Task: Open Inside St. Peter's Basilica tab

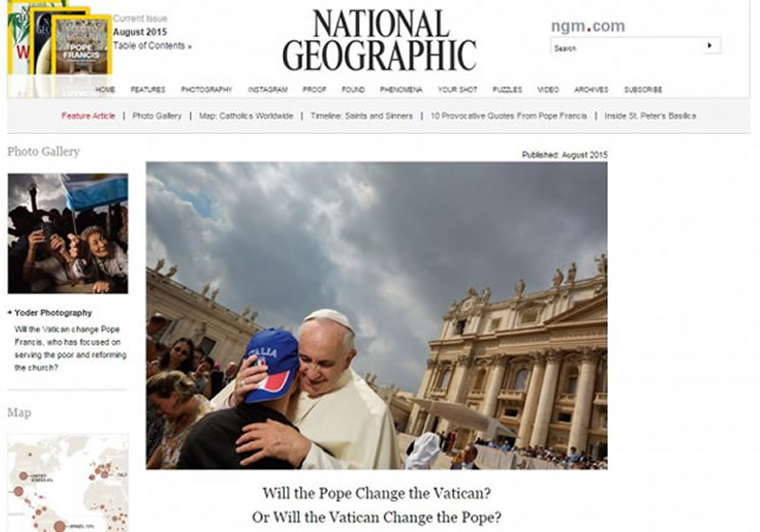Action: pos(650,116)
